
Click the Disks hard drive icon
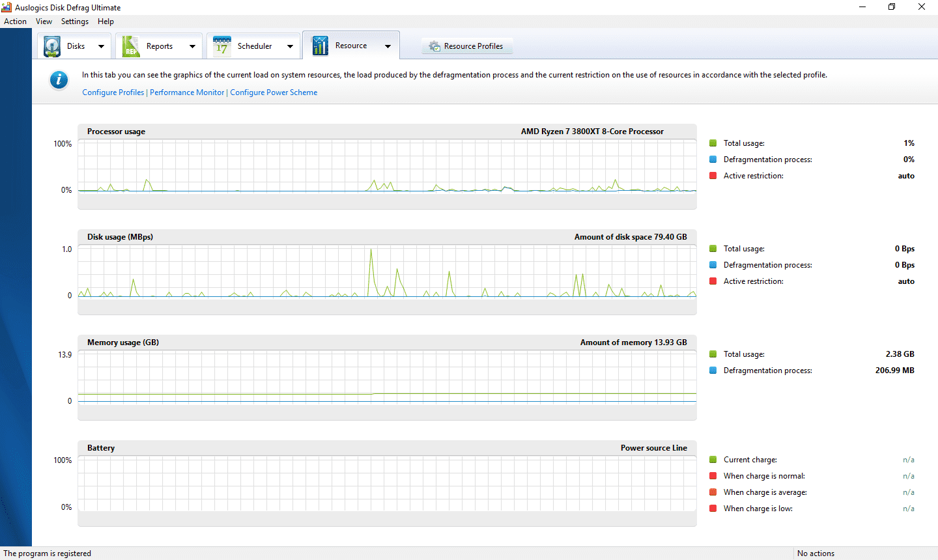(52, 46)
